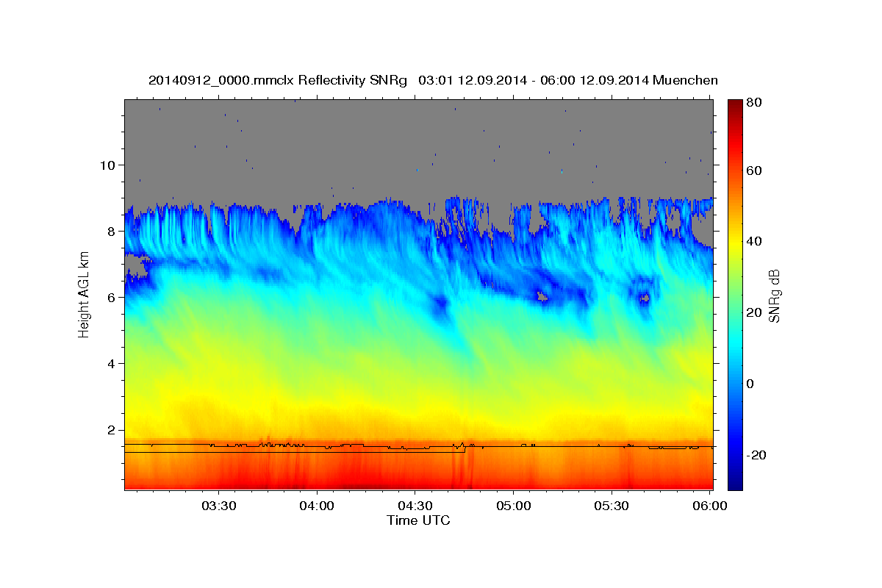Click the 06:00 time tick label

click(x=709, y=506)
